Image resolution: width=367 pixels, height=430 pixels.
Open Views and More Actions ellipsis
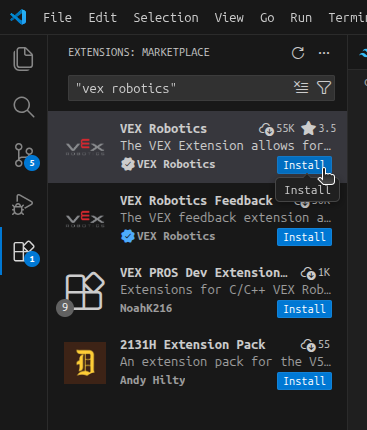coord(324,53)
